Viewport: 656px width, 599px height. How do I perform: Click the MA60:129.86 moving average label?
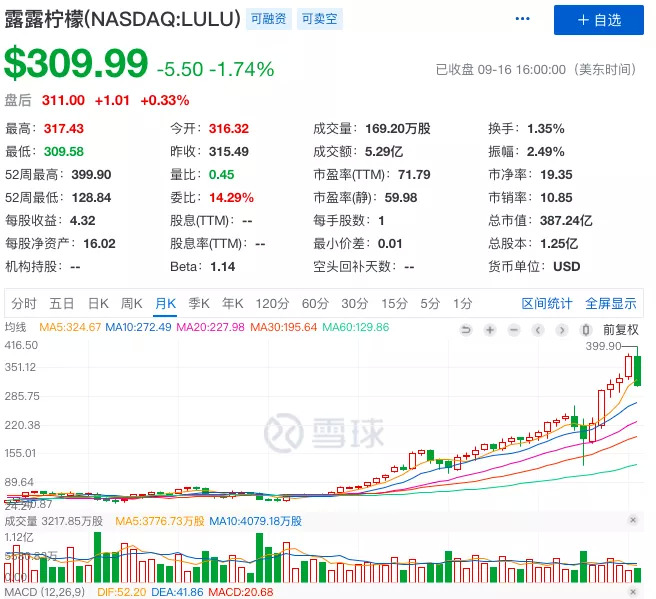[x=356, y=327]
